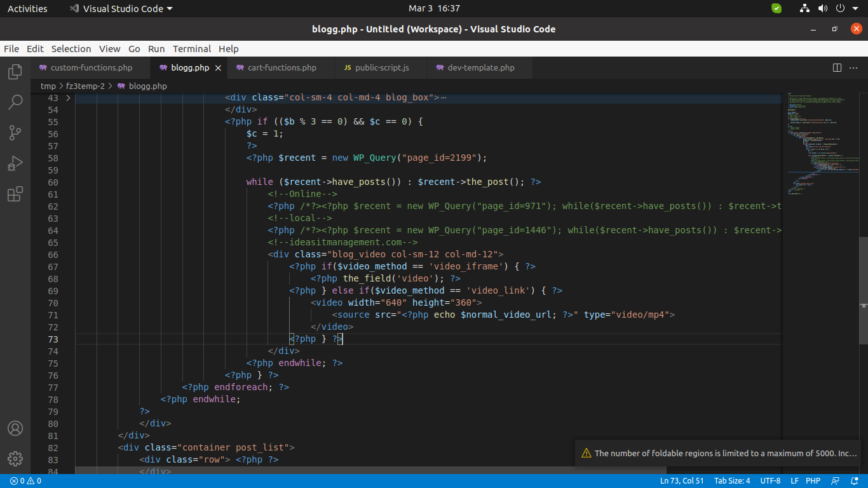Image resolution: width=868 pixels, height=488 pixels.
Task: Click the Split Editor Right icon
Action: (837, 67)
